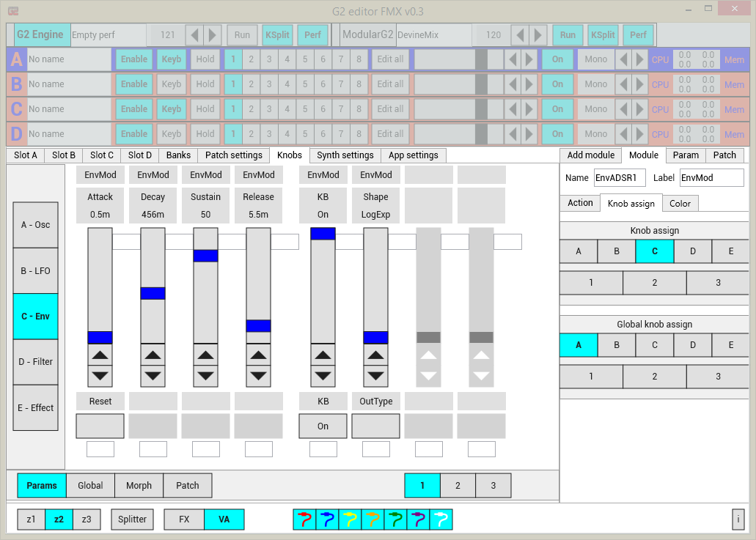
Task: Click the up arrow under Attack slider
Action: click(100, 355)
